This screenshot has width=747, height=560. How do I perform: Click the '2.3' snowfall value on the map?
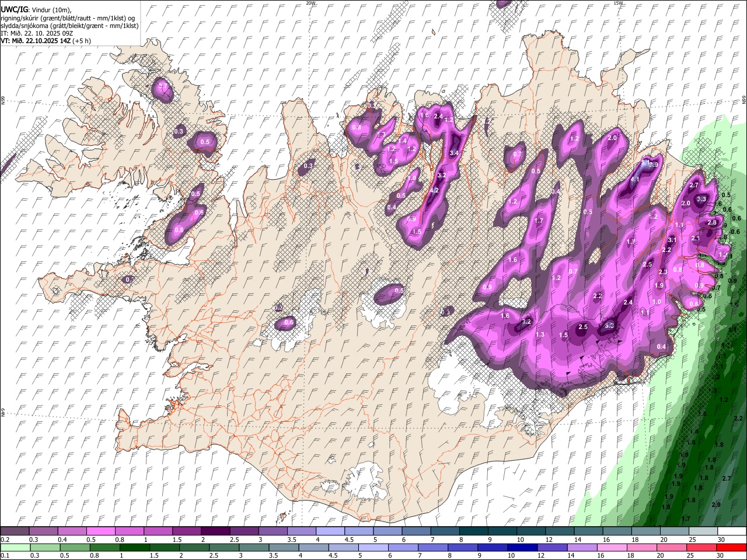(663, 272)
